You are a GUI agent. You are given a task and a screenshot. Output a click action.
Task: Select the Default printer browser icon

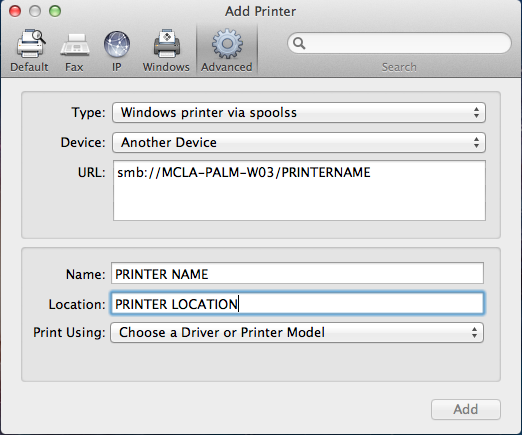tap(31, 43)
